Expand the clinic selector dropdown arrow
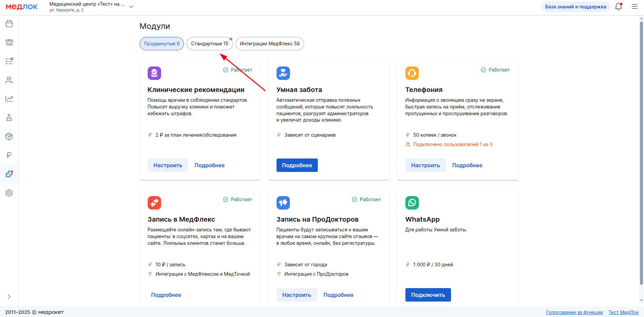This screenshot has width=644, height=317. pos(131,7)
